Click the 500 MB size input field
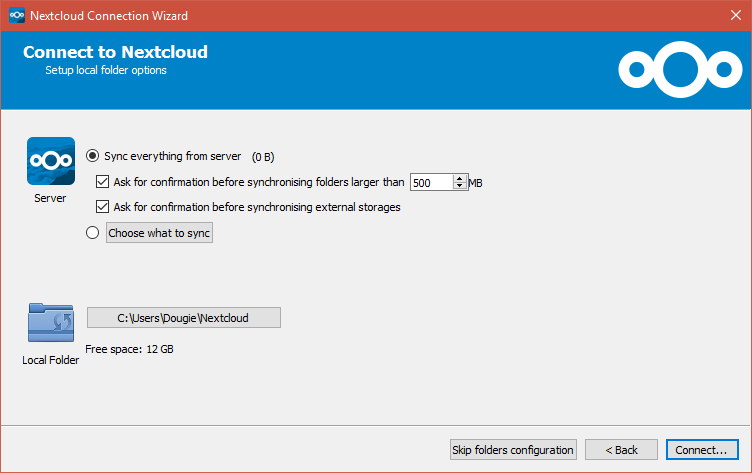 pos(432,182)
